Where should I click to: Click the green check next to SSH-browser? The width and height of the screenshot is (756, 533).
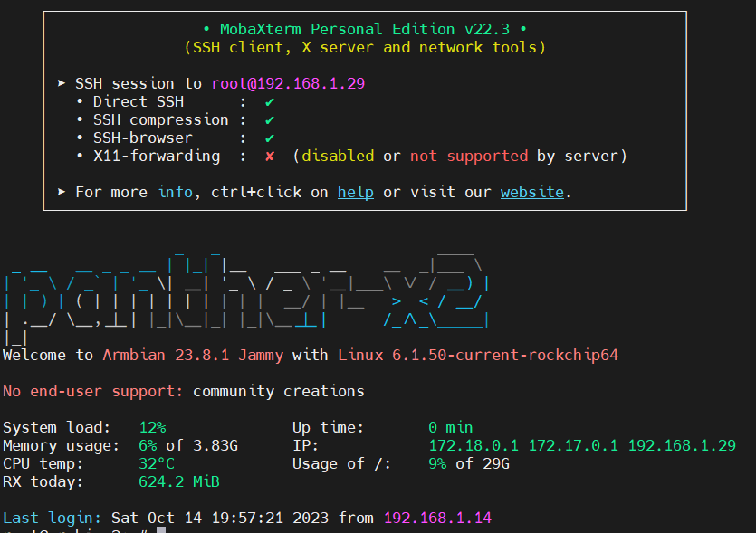(x=270, y=138)
